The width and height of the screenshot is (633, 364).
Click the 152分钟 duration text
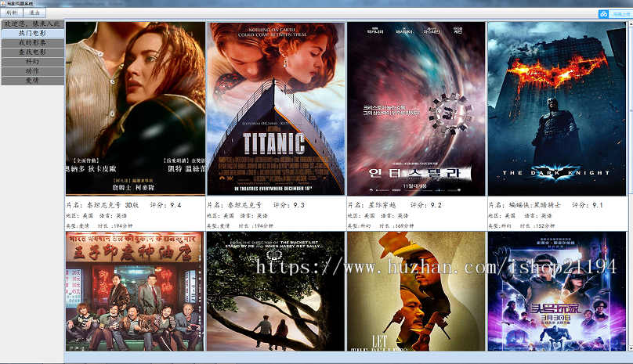(545, 226)
